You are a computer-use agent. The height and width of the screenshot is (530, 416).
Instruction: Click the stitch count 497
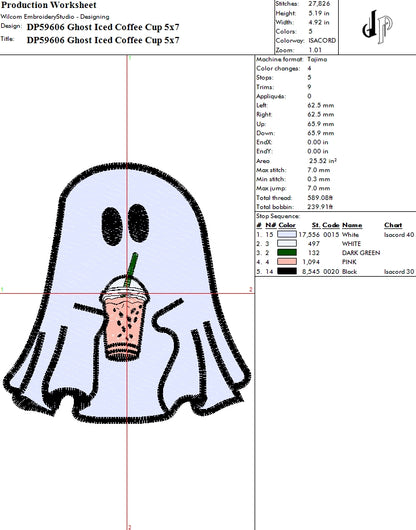(314, 243)
